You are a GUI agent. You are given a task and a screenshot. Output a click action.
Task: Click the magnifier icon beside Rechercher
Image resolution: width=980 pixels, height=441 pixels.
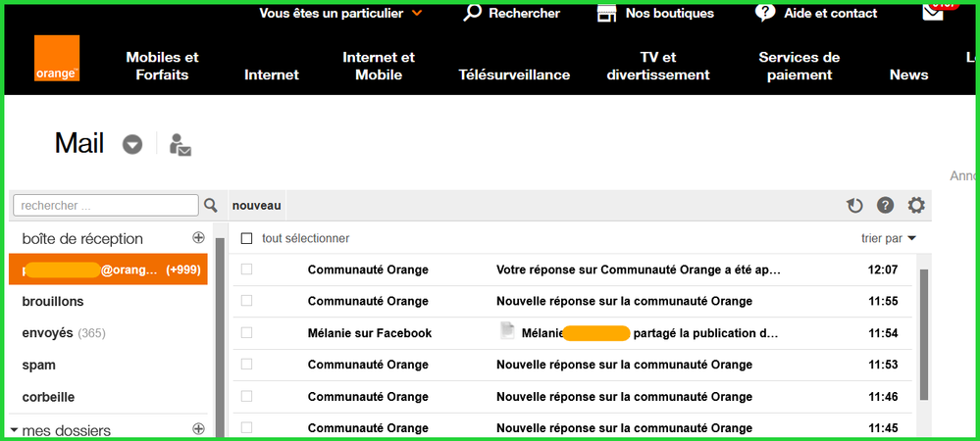pyautogui.click(x=473, y=13)
